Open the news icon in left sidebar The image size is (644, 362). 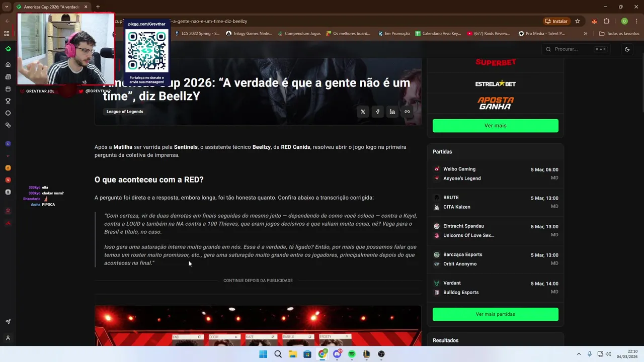[8, 77]
